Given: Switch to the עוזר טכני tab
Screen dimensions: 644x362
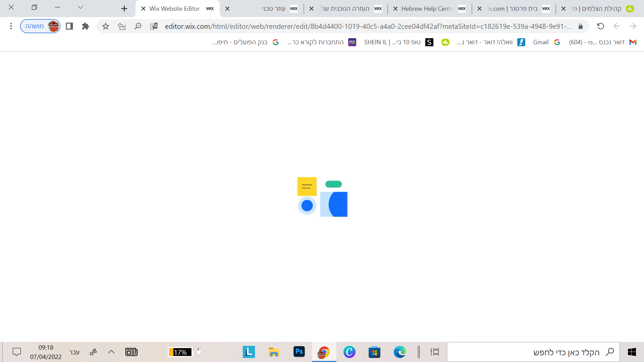Looking at the screenshot, I should tap(273, 9).
